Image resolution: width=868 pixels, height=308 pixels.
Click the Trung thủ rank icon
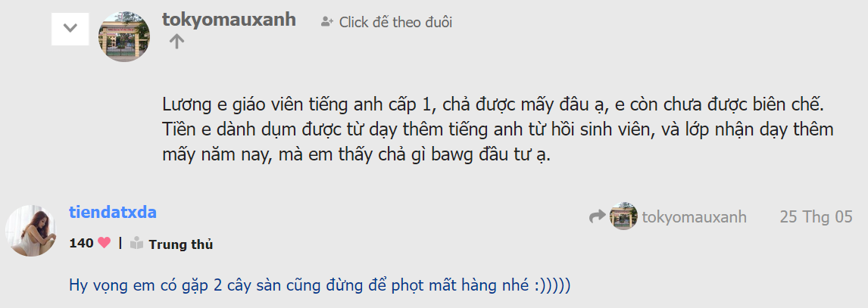point(137,244)
